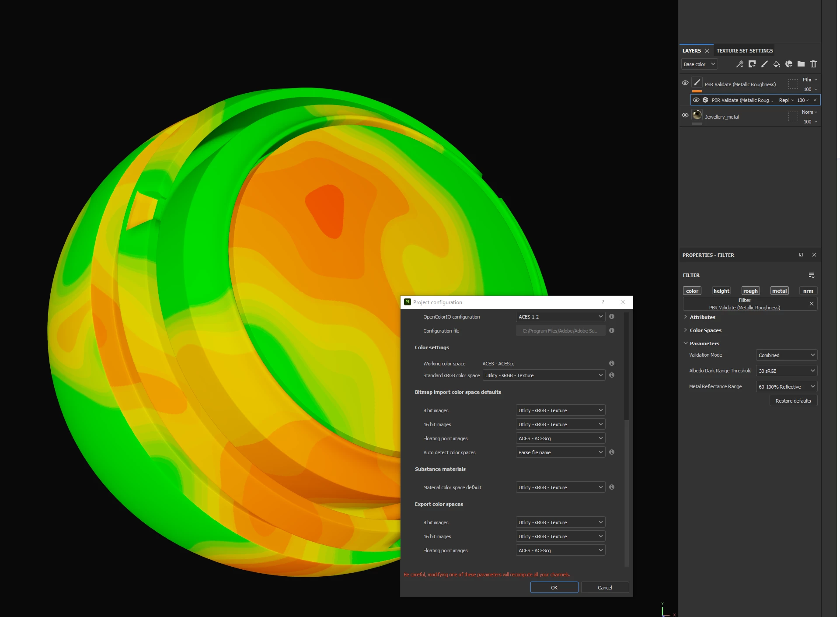Click the info icon next to Working color space
The image size is (840, 617).
[612, 363]
